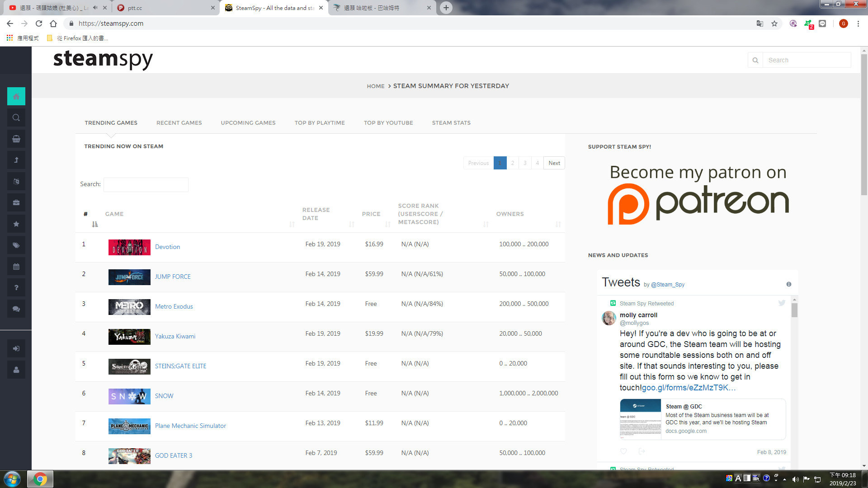
Task: Open the Steam @ GDC link card
Action: tap(703, 419)
